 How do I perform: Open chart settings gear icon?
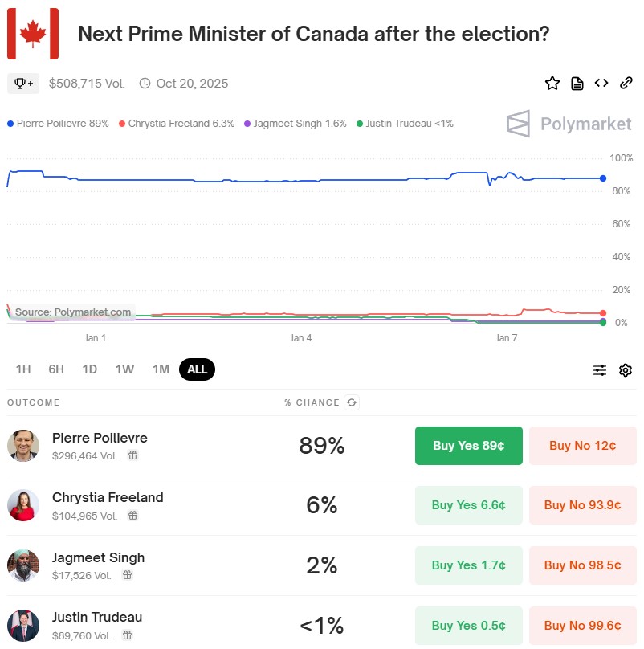coord(626,370)
